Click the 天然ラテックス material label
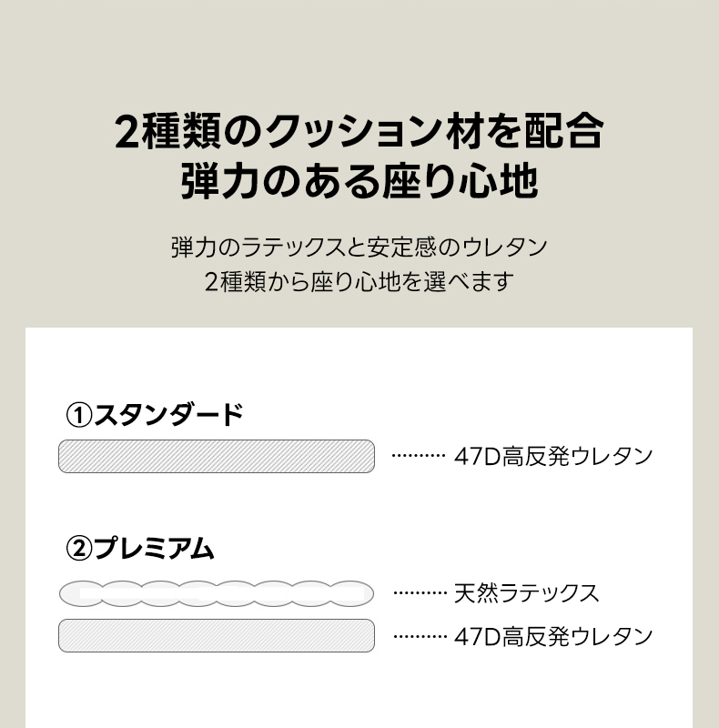The image size is (719, 728). click(x=526, y=593)
